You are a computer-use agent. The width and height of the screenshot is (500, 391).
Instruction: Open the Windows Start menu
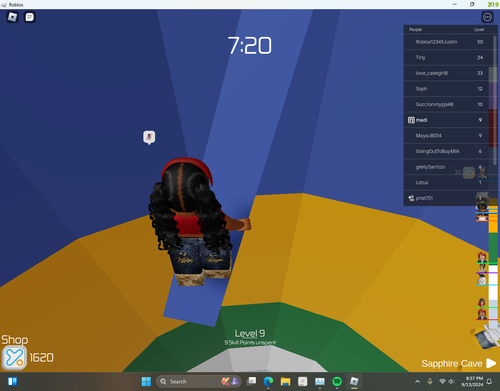(x=146, y=381)
